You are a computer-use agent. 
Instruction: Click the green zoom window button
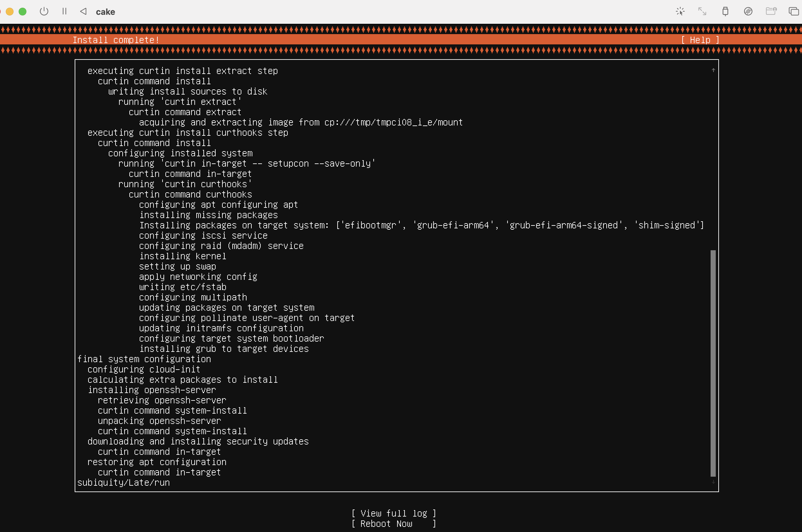click(23, 12)
